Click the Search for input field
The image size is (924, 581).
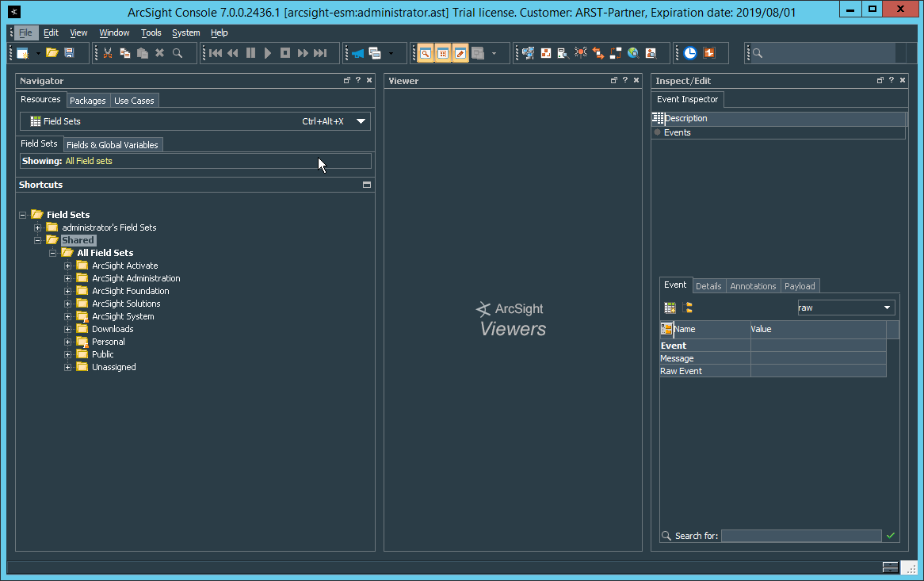click(x=800, y=536)
